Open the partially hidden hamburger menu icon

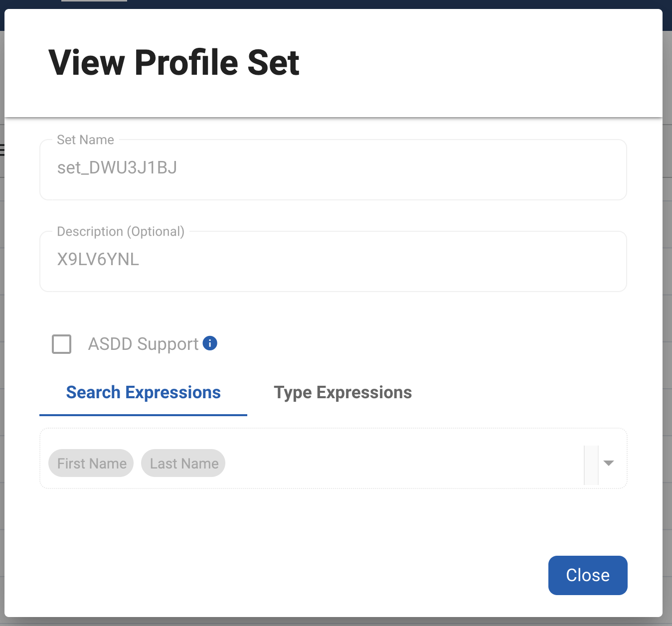tap(2, 149)
